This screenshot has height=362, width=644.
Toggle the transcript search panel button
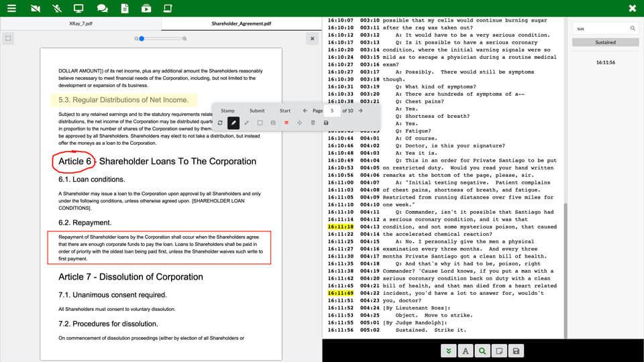tap(482, 351)
